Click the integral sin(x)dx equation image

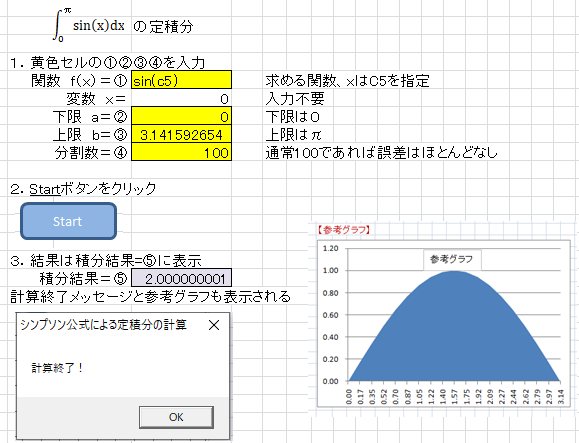click(89, 25)
